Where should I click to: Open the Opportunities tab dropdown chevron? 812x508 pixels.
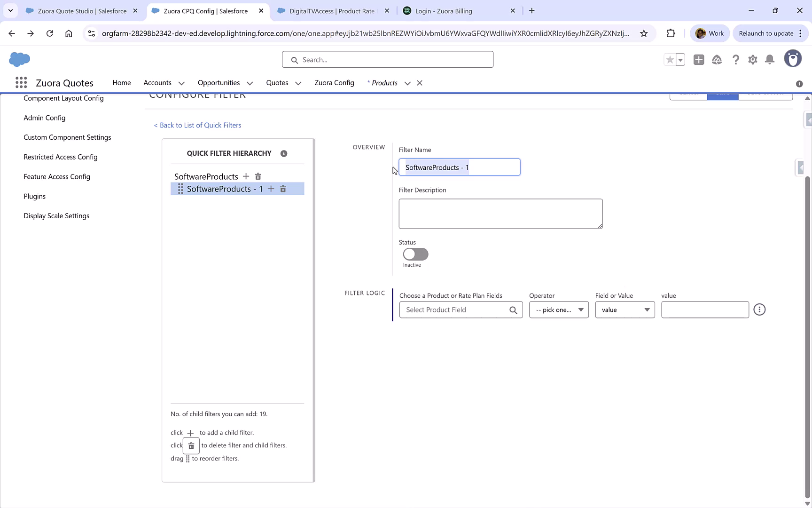pos(250,83)
